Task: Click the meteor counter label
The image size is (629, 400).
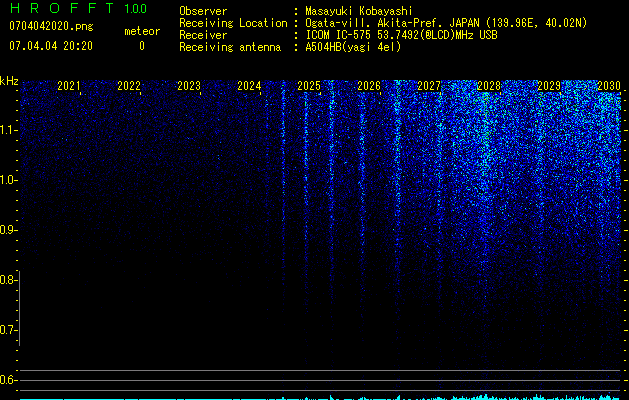Action: tap(142, 31)
